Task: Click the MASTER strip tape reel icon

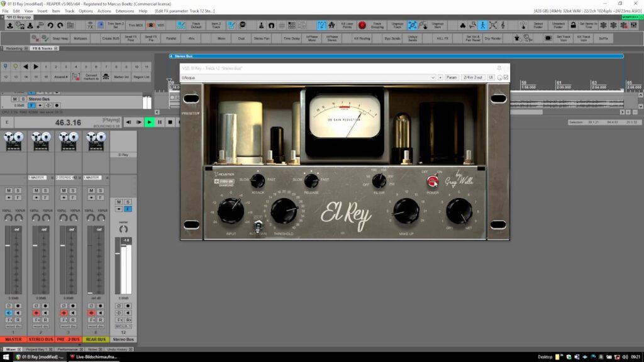Action: click(14, 141)
